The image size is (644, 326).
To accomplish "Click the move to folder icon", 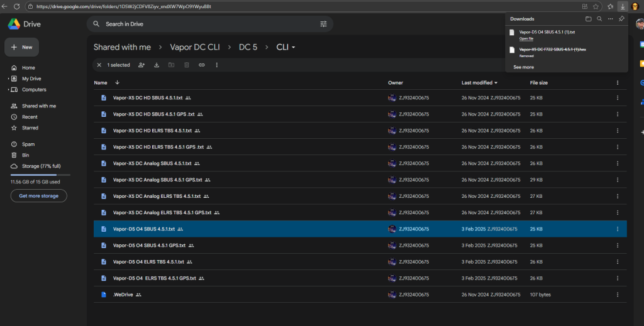I will coord(171,65).
